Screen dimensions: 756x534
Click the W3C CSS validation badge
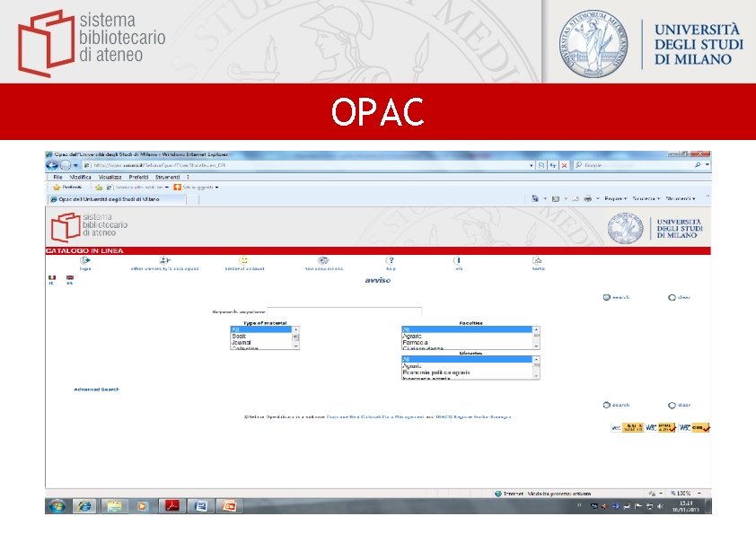pos(694,427)
